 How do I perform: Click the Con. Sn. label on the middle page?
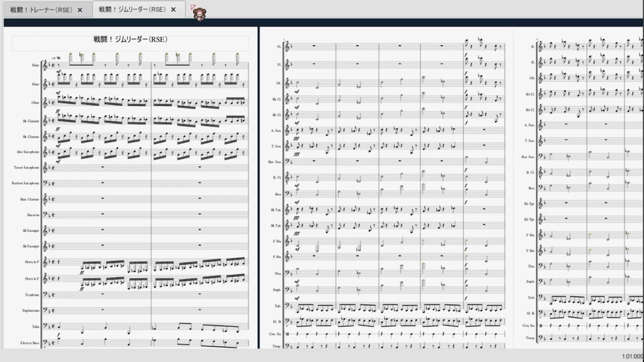point(275,334)
